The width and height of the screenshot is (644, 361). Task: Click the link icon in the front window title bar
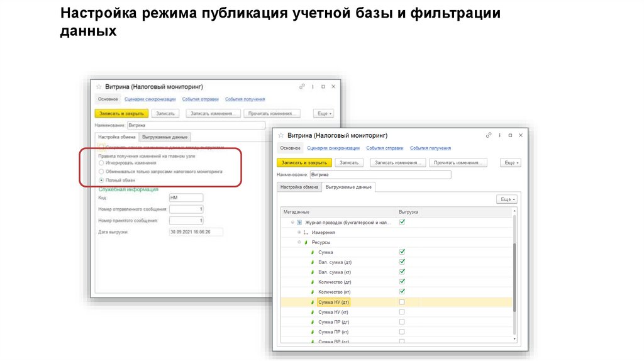pyautogui.click(x=488, y=135)
